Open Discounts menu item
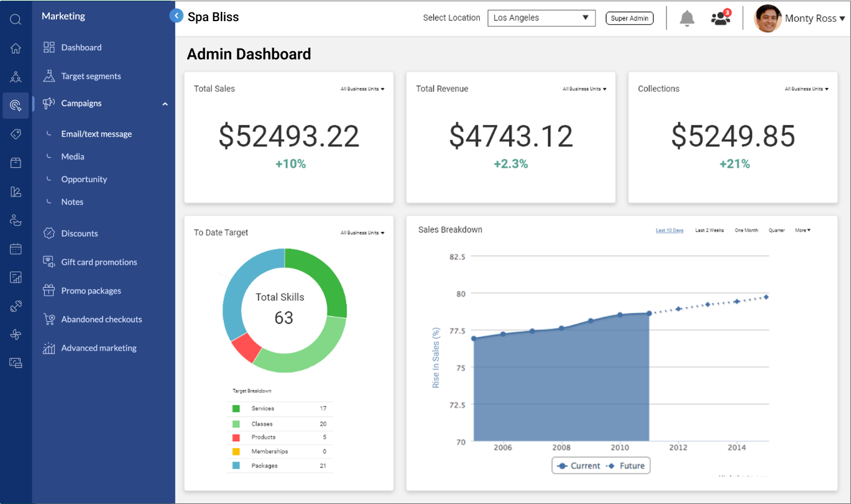The image size is (851, 504). pyautogui.click(x=80, y=234)
